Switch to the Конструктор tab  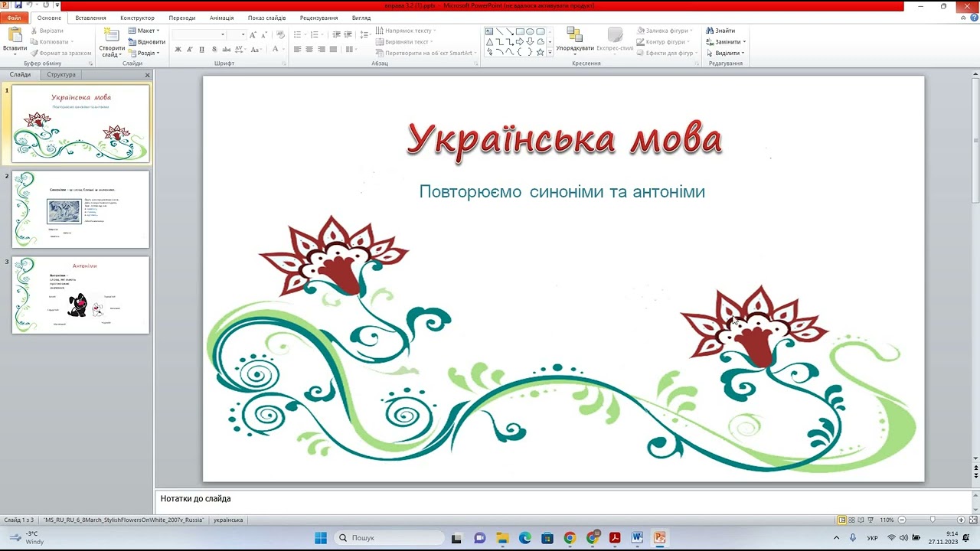(x=137, y=18)
